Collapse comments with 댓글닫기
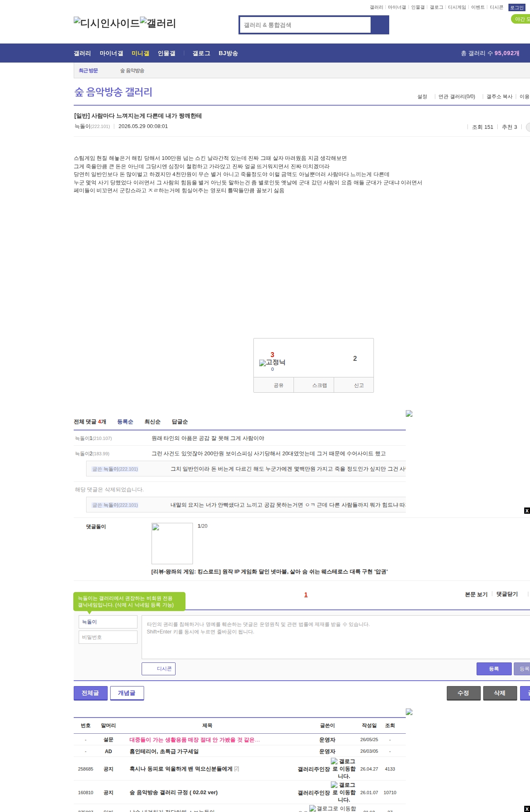This screenshot has width=530, height=812. click(507, 594)
